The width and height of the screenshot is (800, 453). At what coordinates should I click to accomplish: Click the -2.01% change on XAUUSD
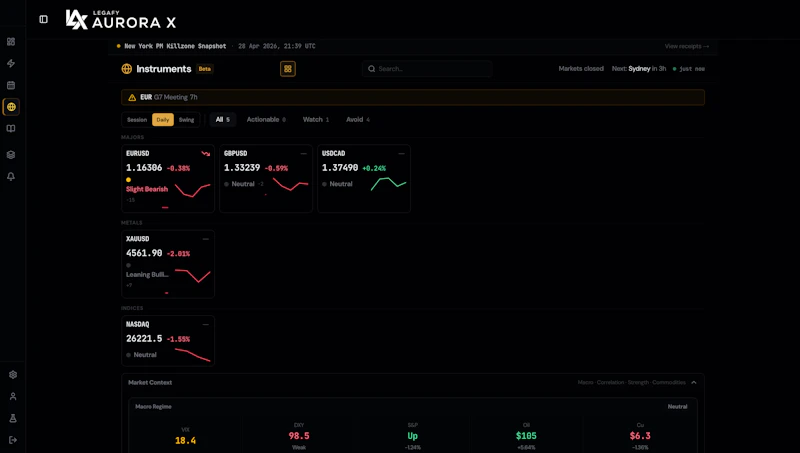click(179, 254)
